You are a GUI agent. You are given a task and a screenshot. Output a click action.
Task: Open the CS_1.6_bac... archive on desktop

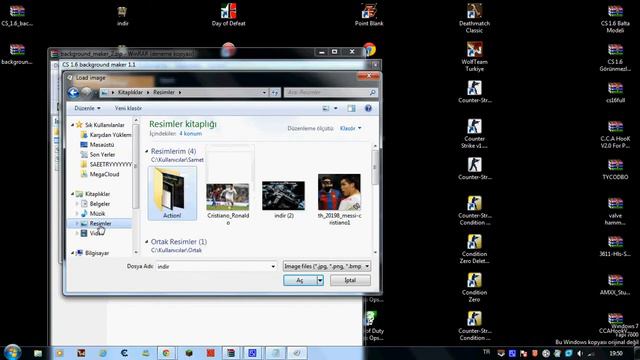[17, 15]
